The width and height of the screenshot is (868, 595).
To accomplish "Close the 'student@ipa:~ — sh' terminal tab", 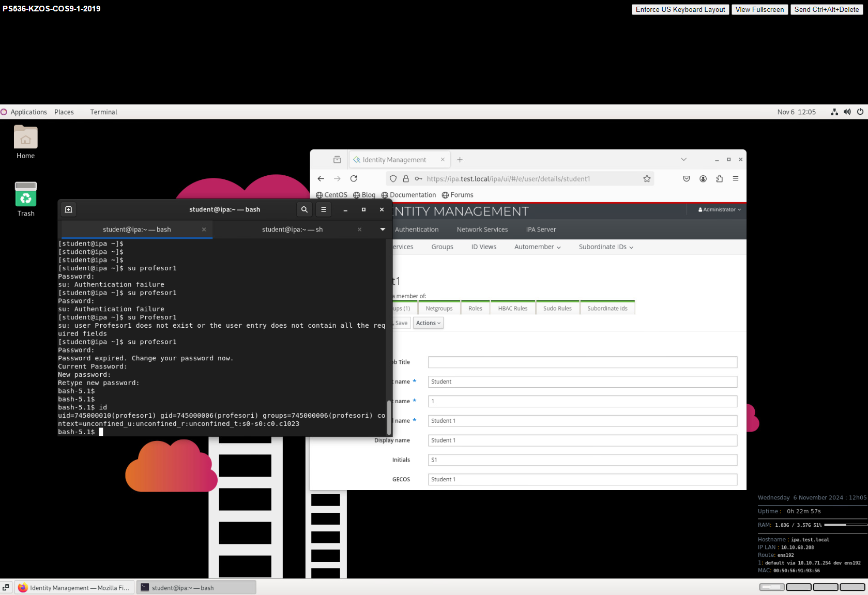I will click(x=359, y=230).
